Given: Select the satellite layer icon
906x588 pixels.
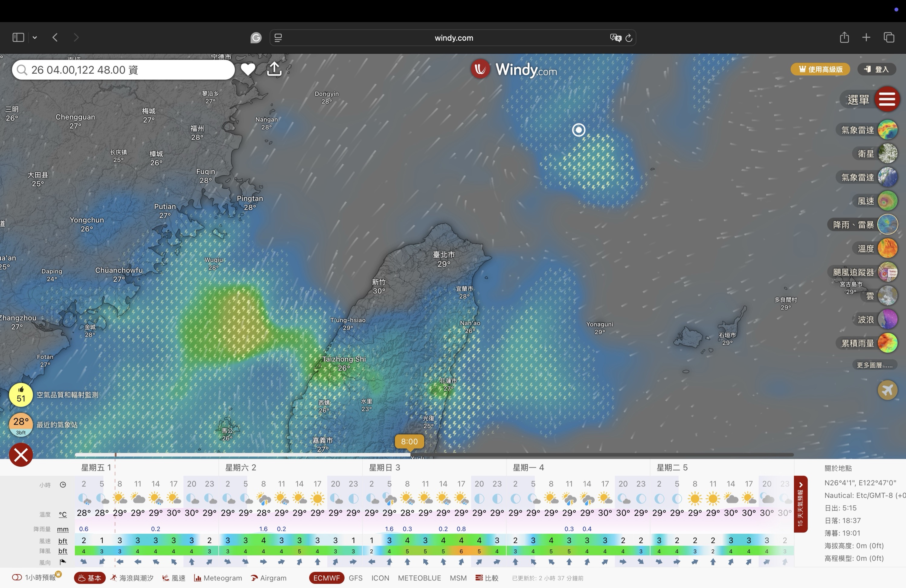Looking at the screenshot, I should [887, 154].
